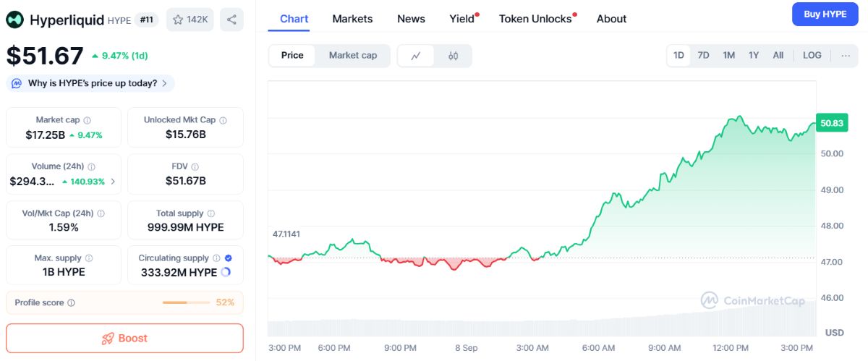Open the Chart tab
868x361 pixels.
point(294,19)
